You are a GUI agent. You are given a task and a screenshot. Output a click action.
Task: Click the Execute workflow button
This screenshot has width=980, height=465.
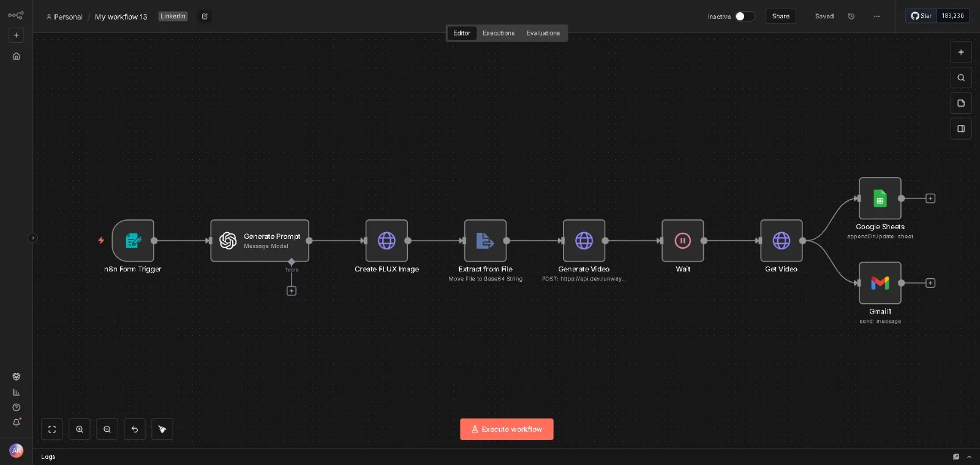(x=507, y=429)
